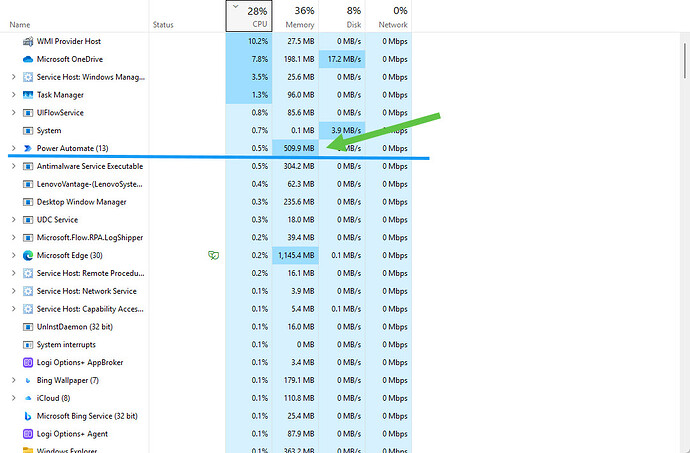Screen dimensions: 690x453
Task: Click the iCloud process icon
Action: pos(28,398)
